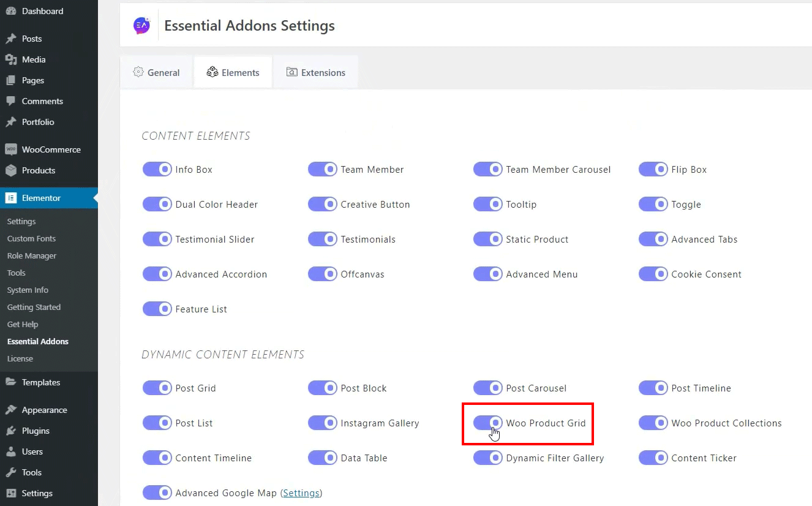Screen dimensions: 812x506
Task: Switch off Dynamic Filter Gallery element
Action: coord(488,458)
